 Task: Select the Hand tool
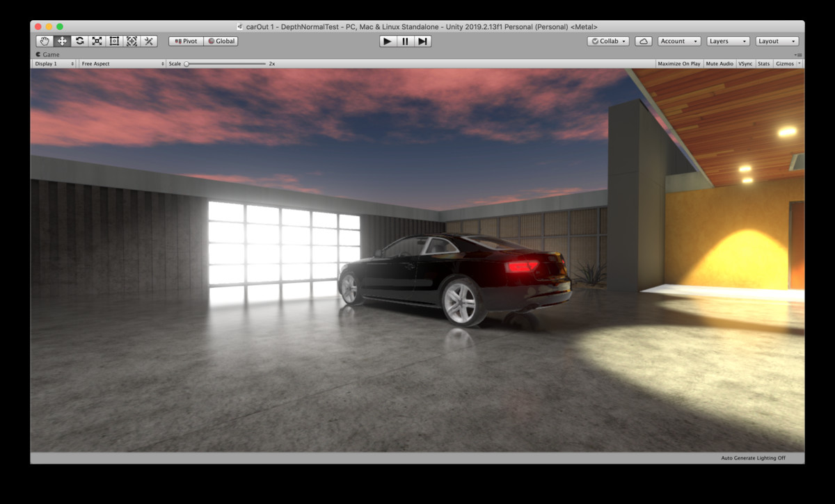pos(45,41)
